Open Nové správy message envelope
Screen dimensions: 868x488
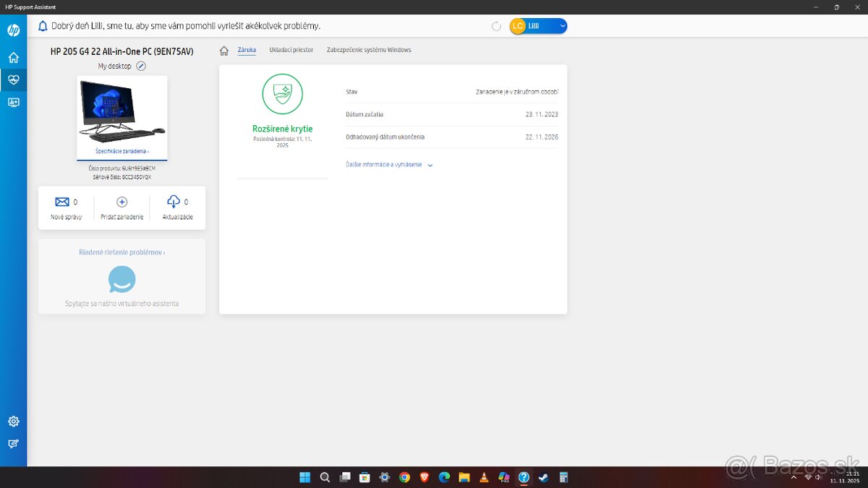[x=60, y=202]
